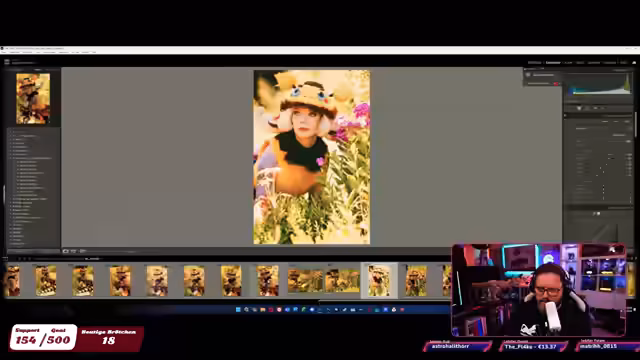This screenshot has width=640, height=360.
Task: Click the Temp white balance slider knob
Action: click(611, 156)
